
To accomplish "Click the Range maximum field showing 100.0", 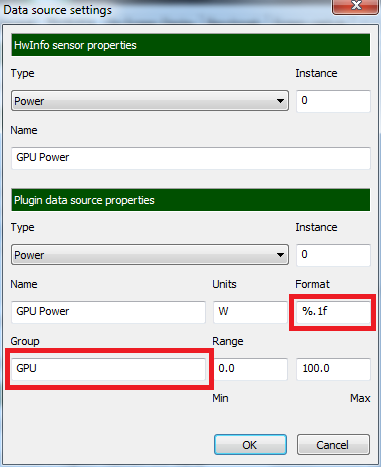I will coord(333,369).
